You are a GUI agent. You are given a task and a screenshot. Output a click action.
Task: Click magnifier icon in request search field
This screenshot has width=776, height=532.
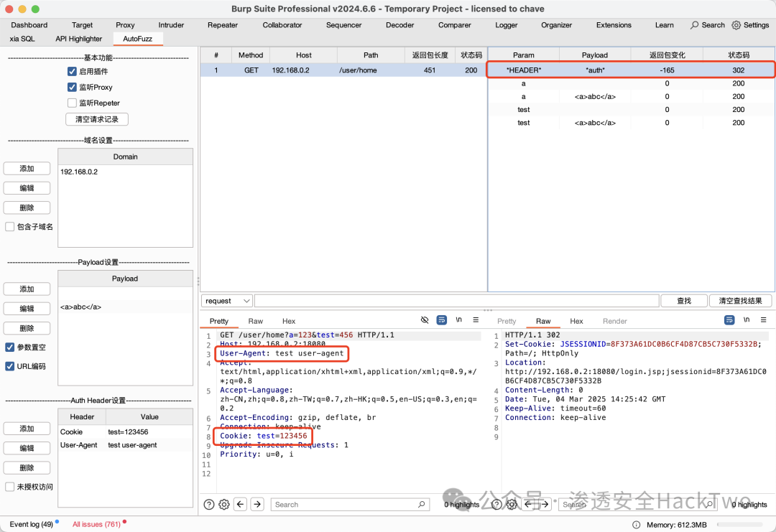click(421, 504)
